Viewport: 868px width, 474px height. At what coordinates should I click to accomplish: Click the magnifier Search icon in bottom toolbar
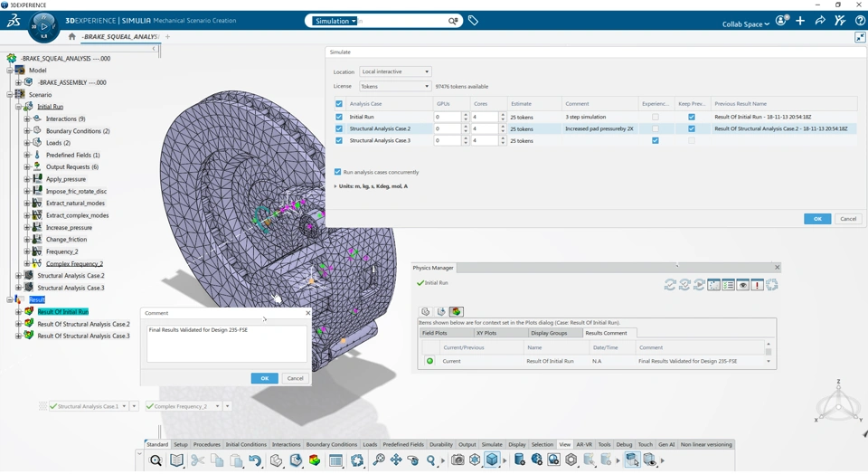(x=156, y=460)
